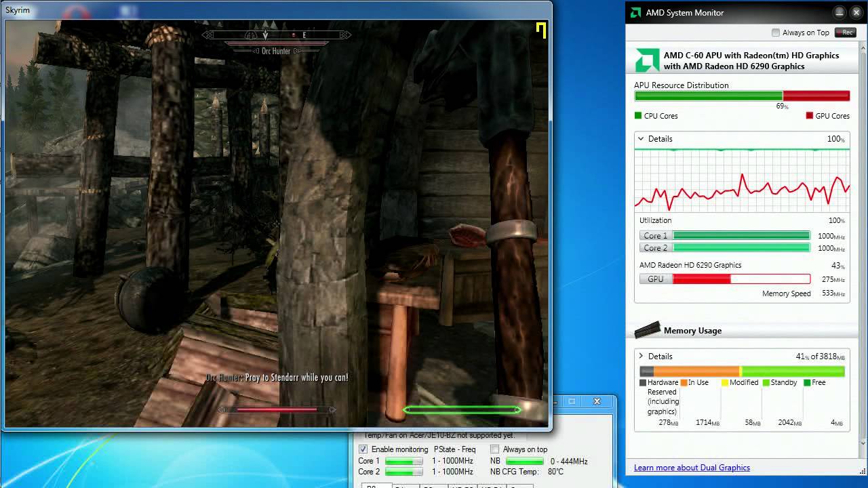This screenshot has height=488, width=868.
Task: Click the Skyrim compass at top of game
Action: 277,35
